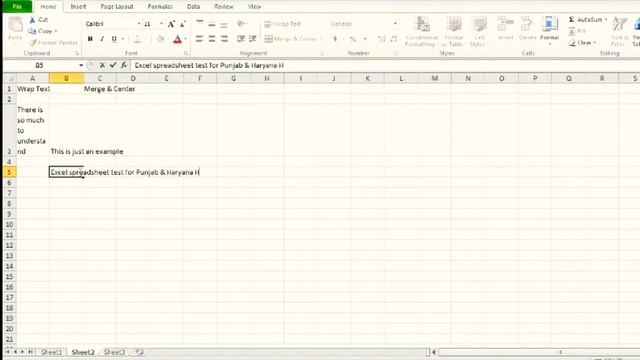Click the Clear eraser button
This screenshot has height=360, width=640.
581,42
